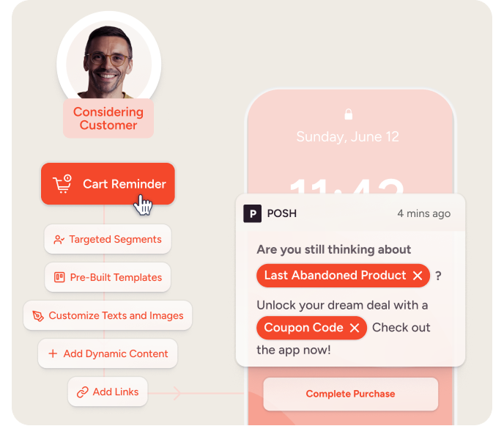
Task: Click the Targeted Segments person icon
Action: pyautogui.click(x=58, y=240)
